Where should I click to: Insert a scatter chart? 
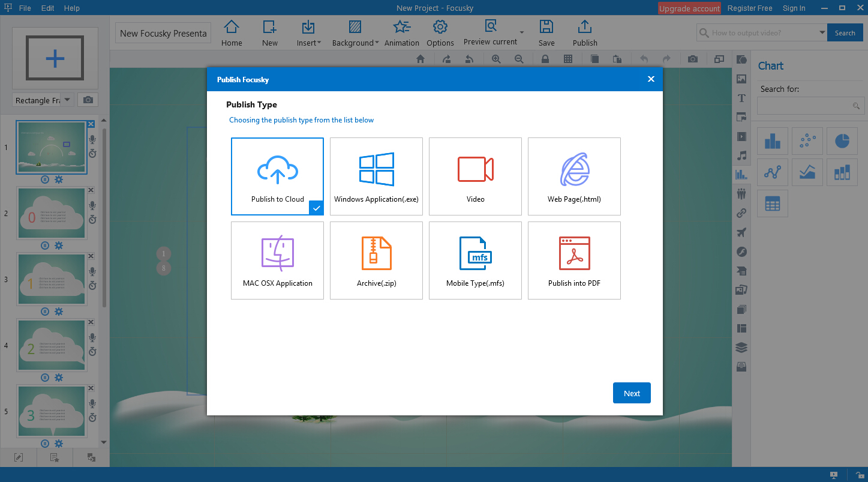[807, 141]
